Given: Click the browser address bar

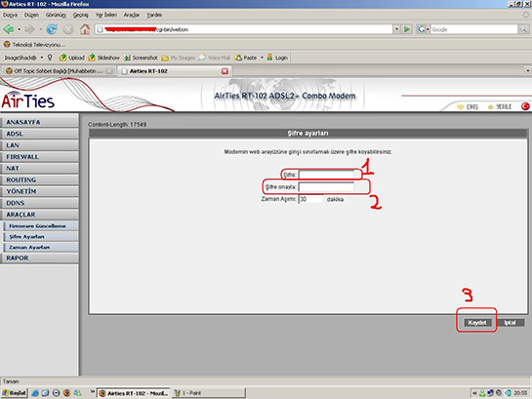Looking at the screenshot, I should pyautogui.click(x=244, y=29).
